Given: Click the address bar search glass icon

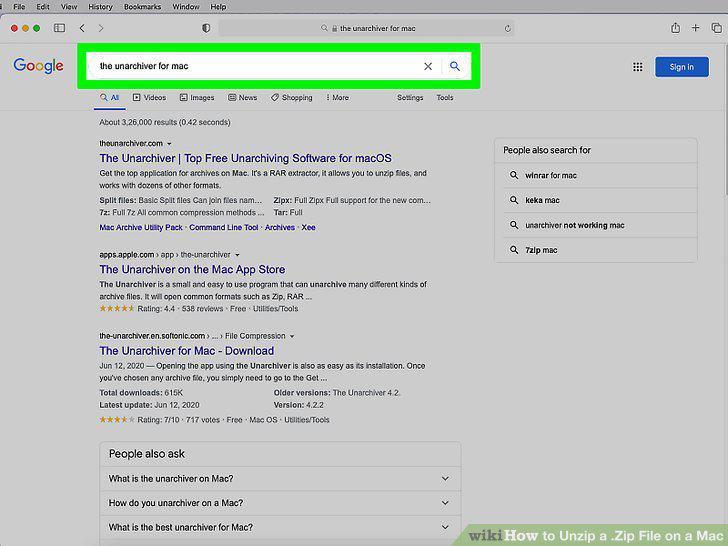Looking at the screenshot, I should click(324, 28).
